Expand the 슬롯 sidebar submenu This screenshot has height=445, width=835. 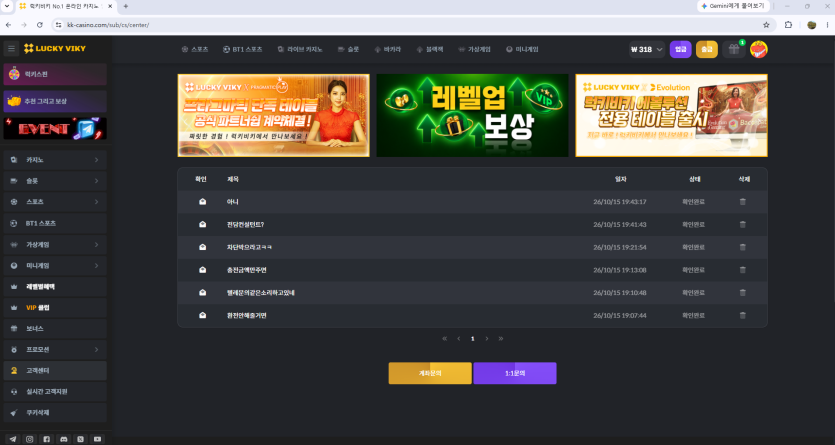point(96,181)
